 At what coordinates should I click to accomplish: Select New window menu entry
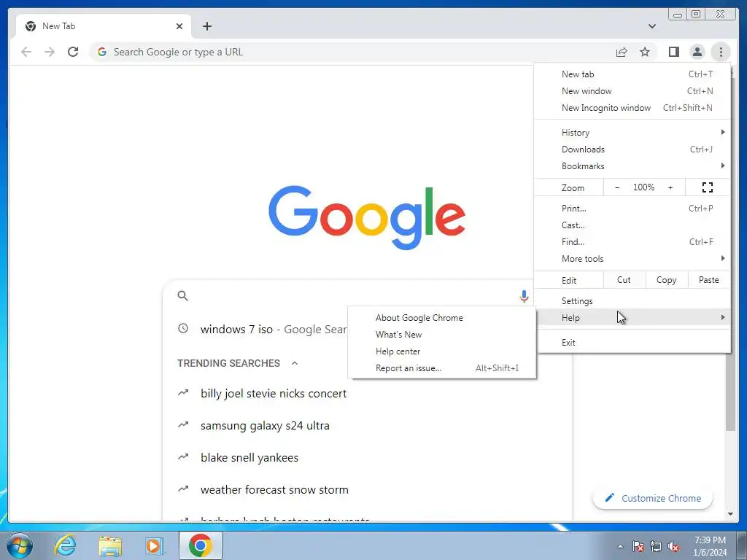pos(632,91)
